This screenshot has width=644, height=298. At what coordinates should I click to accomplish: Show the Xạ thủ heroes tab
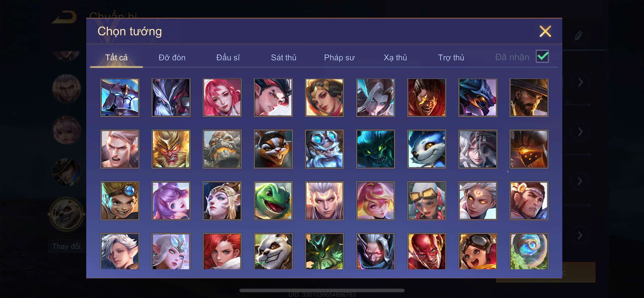(395, 57)
